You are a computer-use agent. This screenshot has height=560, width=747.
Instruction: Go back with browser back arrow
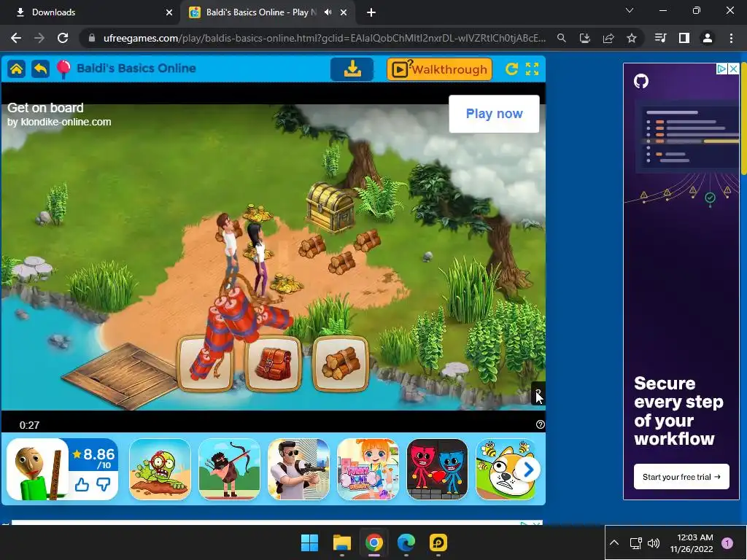pos(16,38)
